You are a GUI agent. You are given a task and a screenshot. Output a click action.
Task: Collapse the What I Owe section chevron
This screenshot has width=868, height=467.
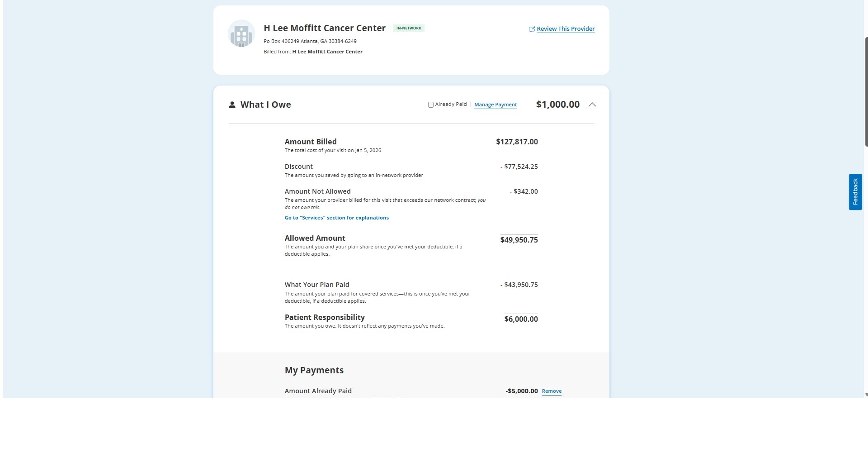[x=592, y=105]
